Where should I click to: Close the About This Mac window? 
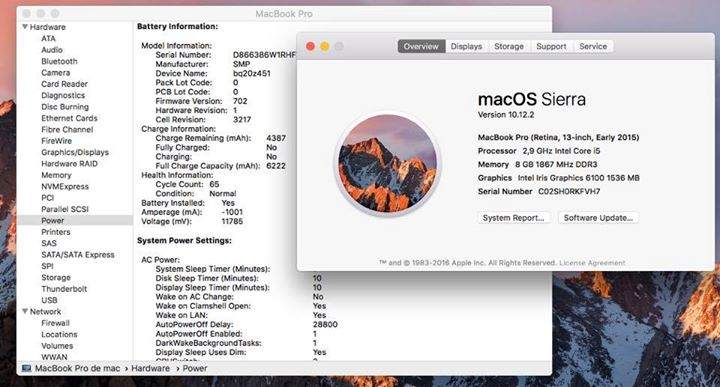[x=310, y=46]
